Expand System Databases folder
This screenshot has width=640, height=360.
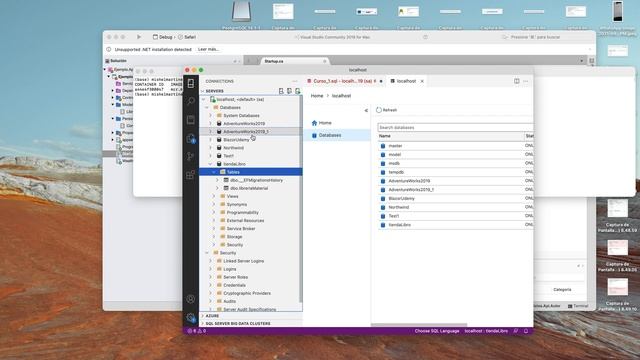tap(210, 116)
